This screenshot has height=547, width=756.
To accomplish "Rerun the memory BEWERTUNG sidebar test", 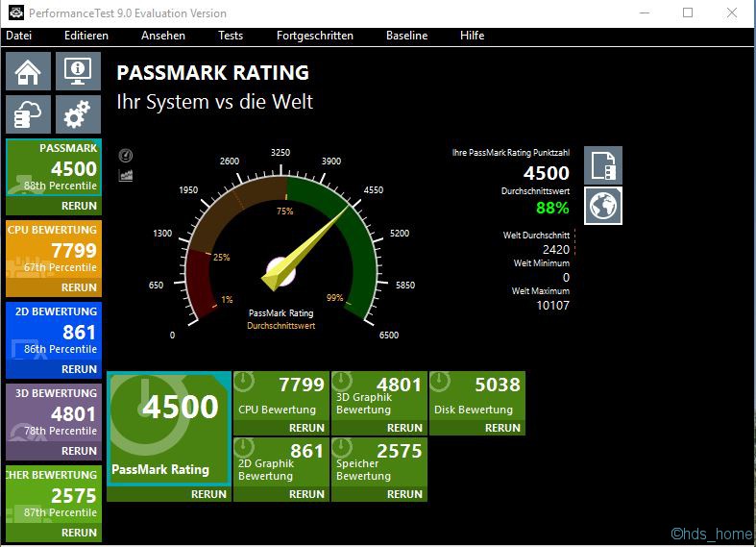I will coord(79,533).
